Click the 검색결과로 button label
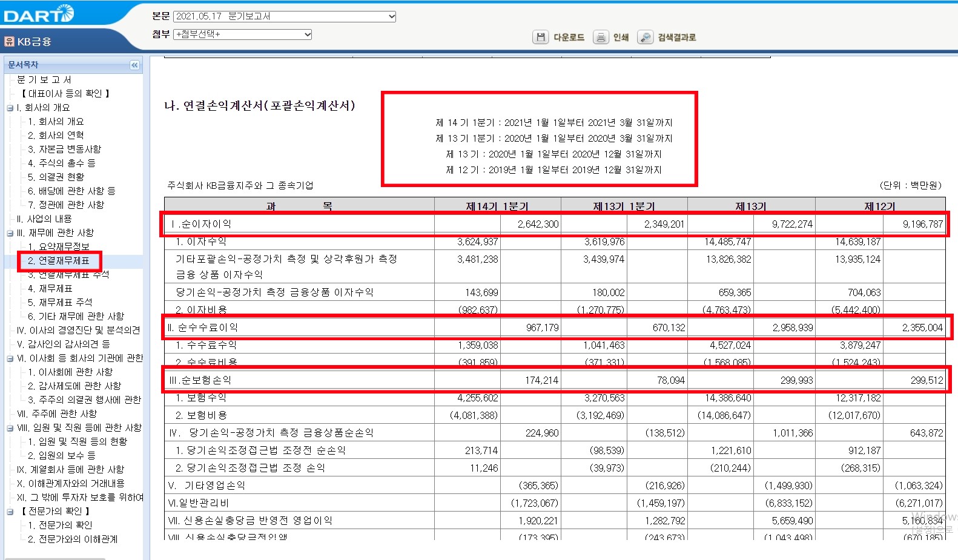 coord(677,38)
